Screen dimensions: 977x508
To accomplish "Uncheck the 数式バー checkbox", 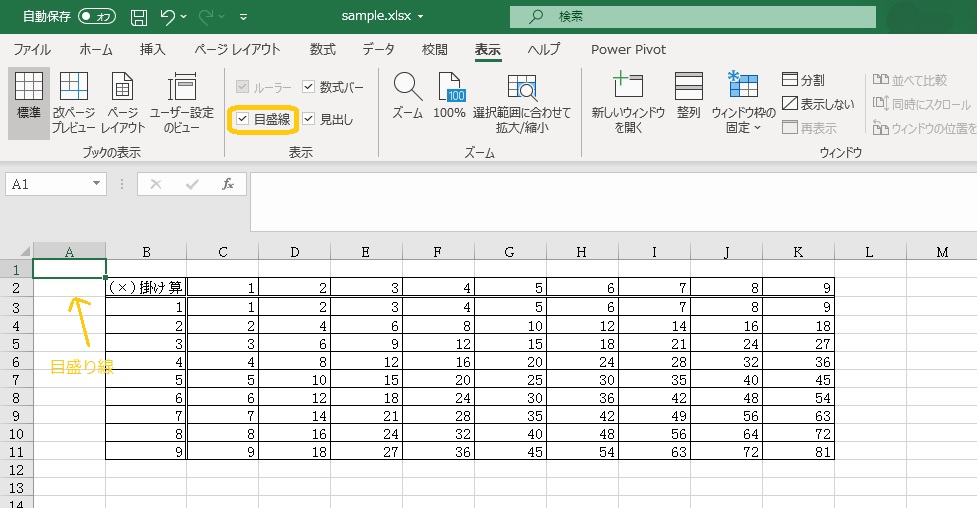I will [309, 87].
